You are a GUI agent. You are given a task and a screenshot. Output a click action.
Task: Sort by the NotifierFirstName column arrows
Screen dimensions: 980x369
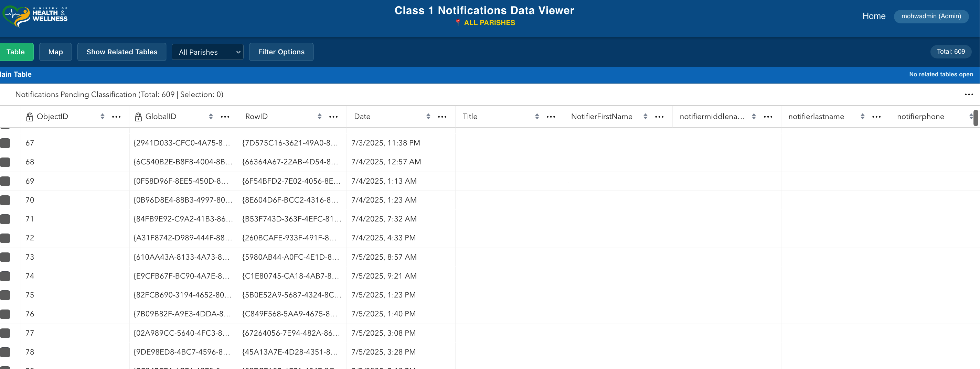coord(645,117)
